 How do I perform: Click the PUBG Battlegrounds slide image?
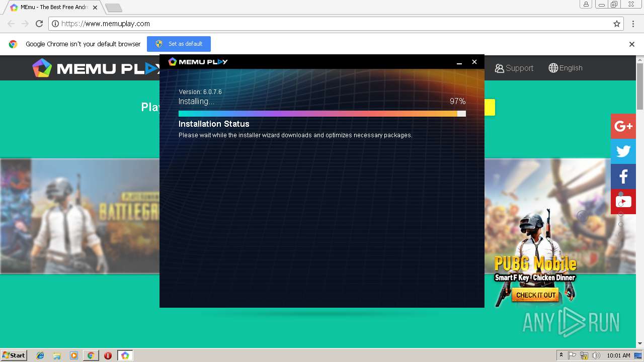(x=79, y=216)
